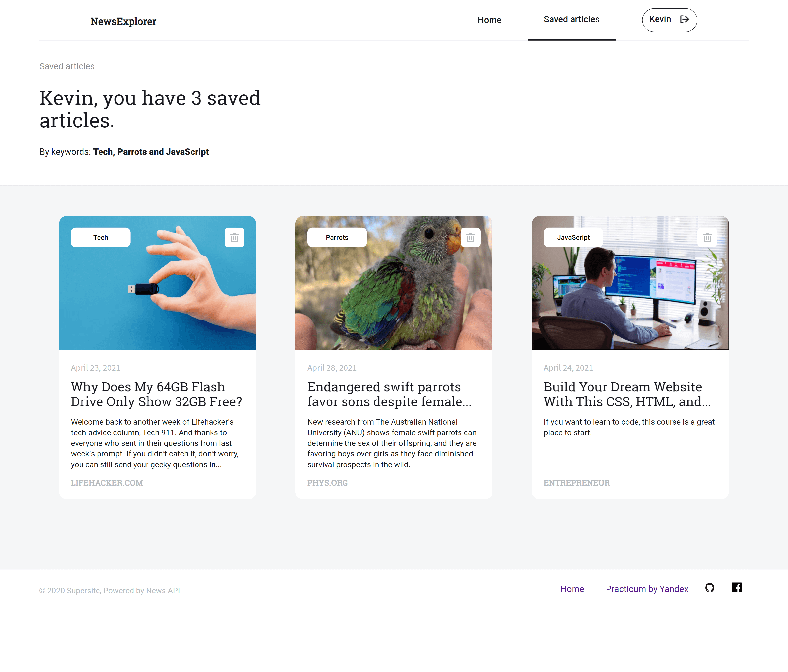
Task: Open the Facebook icon in footer
Action: click(737, 588)
